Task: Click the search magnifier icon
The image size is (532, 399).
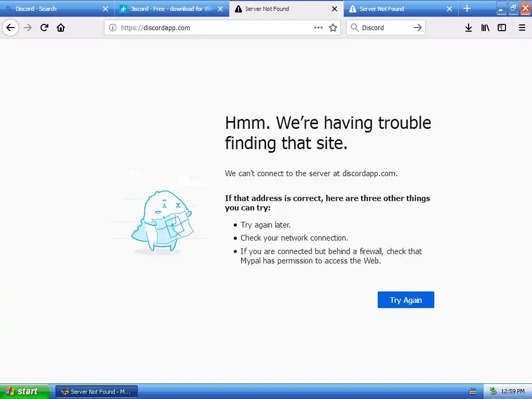Action: click(x=354, y=28)
